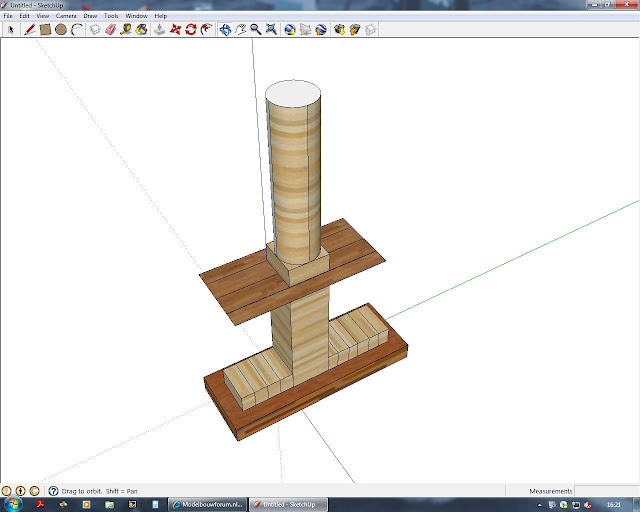This screenshot has height=512, width=640.
Task: Click the Measurements label
Action: (x=551, y=491)
